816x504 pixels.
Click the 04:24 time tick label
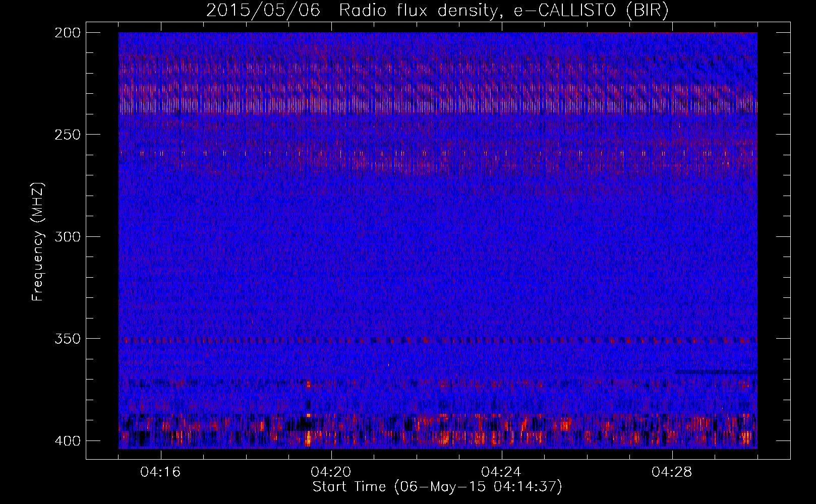tap(501, 472)
